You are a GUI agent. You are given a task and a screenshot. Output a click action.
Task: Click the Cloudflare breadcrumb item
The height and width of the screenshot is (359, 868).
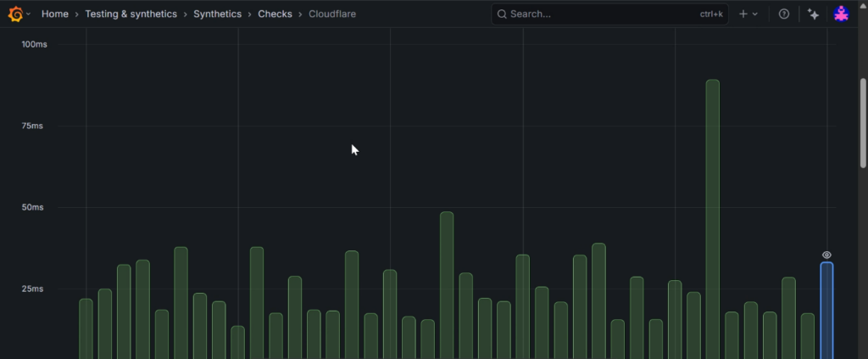pyautogui.click(x=332, y=14)
